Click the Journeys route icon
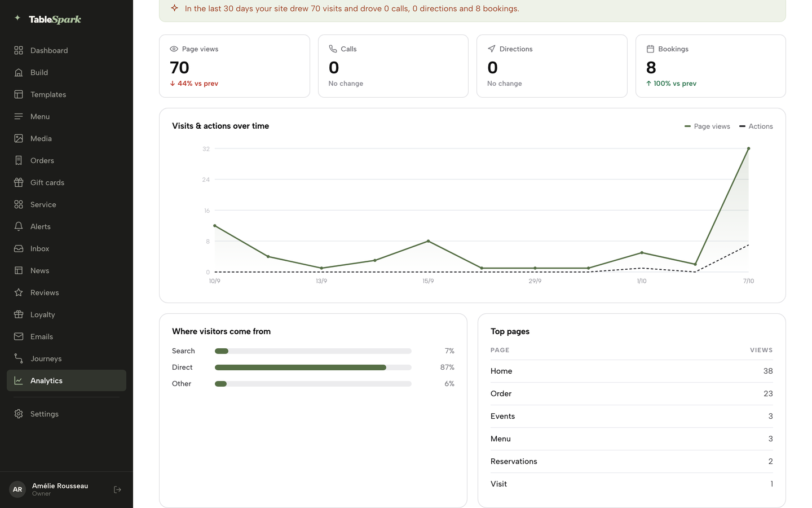 coord(19,358)
